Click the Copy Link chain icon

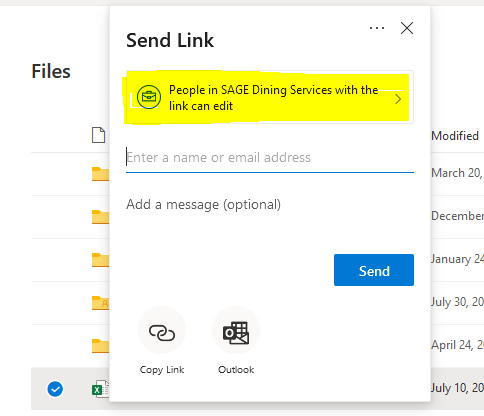point(162,333)
